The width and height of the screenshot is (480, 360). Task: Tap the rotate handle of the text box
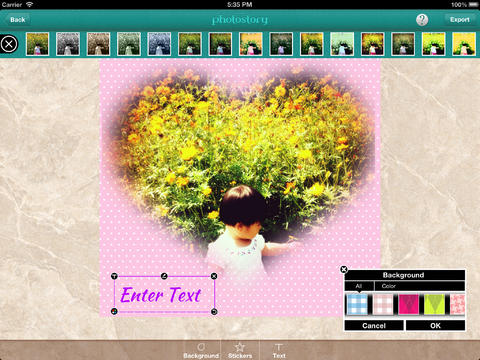214,312
